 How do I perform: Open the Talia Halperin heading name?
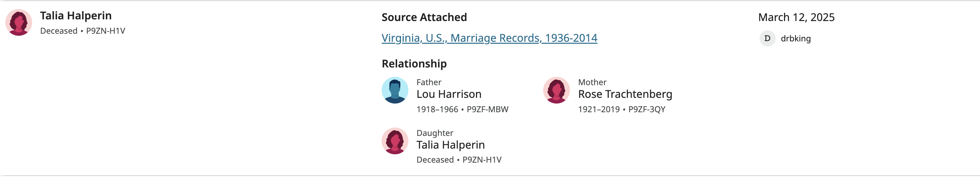tap(76, 16)
